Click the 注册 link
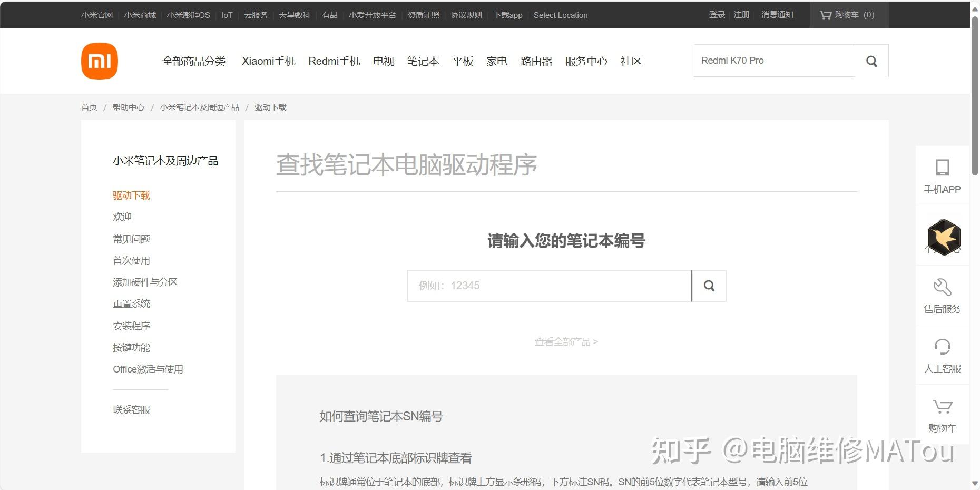The width and height of the screenshot is (980, 490). [x=741, y=15]
